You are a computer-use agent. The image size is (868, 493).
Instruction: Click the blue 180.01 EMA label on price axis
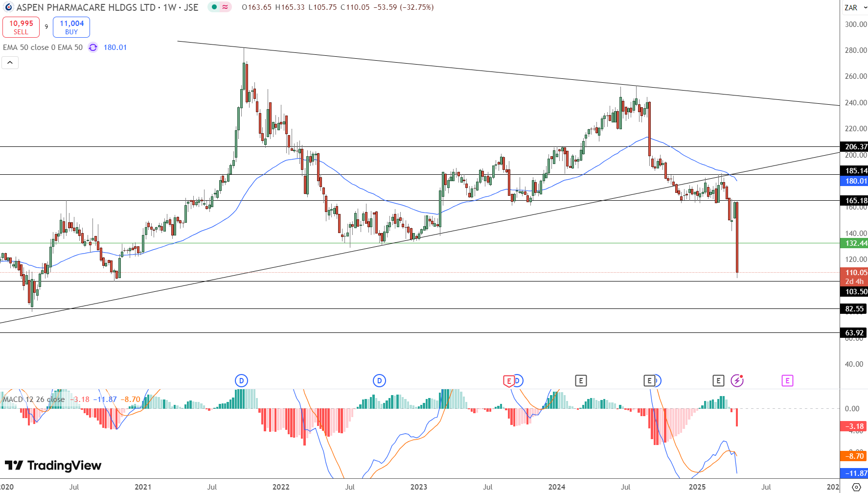click(x=854, y=181)
